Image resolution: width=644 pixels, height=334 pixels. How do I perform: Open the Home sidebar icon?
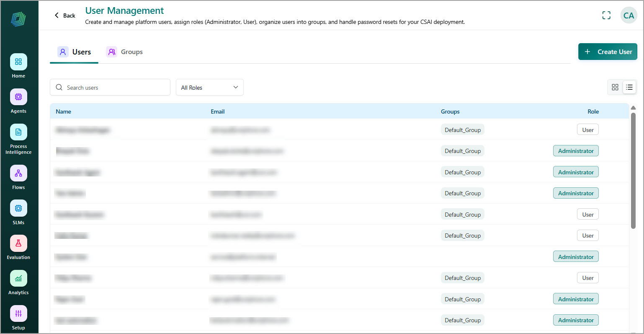[x=18, y=62]
